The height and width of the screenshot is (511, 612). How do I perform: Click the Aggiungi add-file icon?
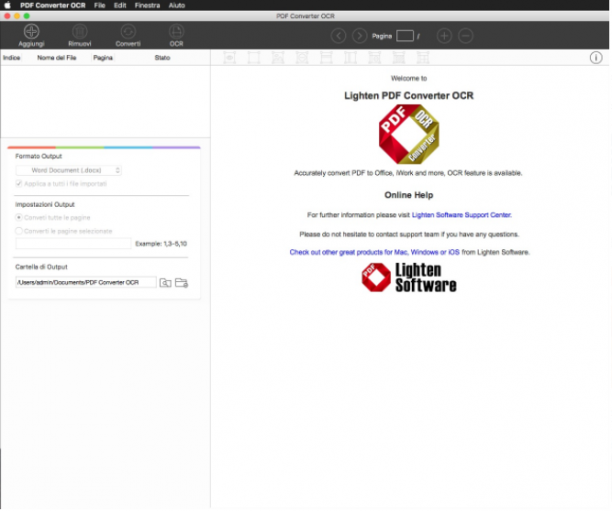click(x=31, y=32)
